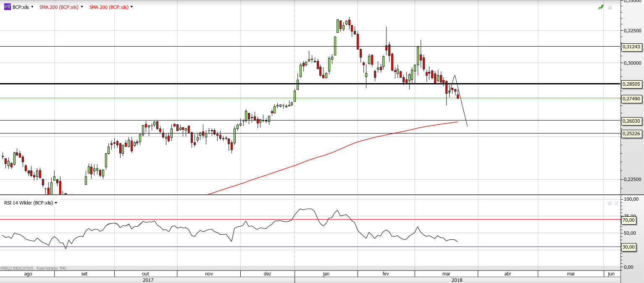Click the 2017 year label

coord(148,280)
